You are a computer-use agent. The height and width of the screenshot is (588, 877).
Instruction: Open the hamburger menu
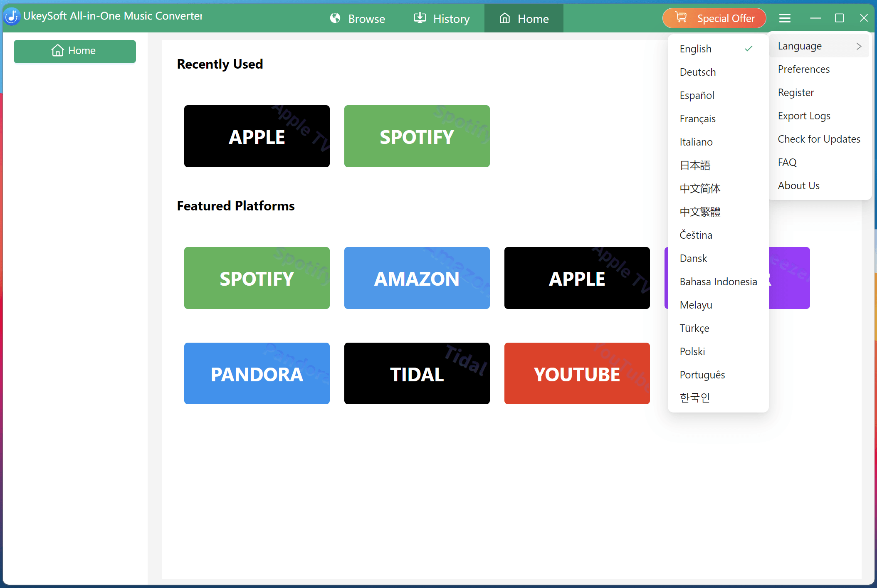tap(785, 18)
